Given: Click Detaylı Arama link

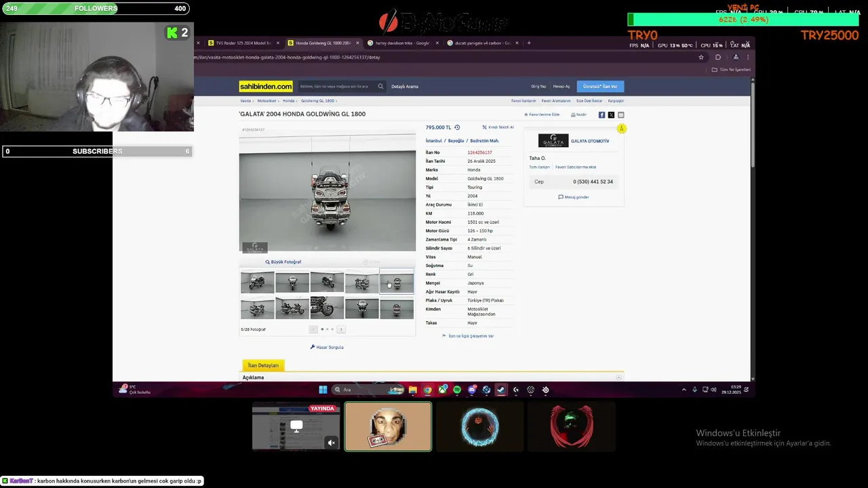Looking at the screenshot, I should click(405, 86).
